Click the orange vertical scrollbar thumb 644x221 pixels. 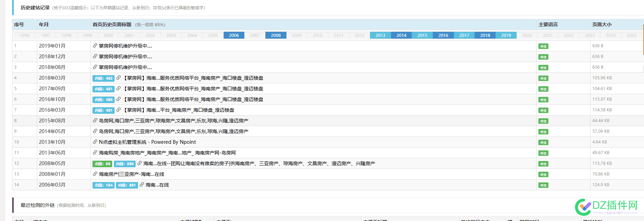(x=643, y=40)
